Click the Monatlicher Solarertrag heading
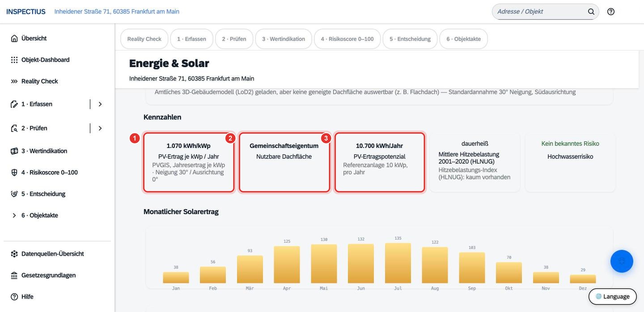This screenshot has height=312, width=644. pyautogui.click(x=181, y=211)
